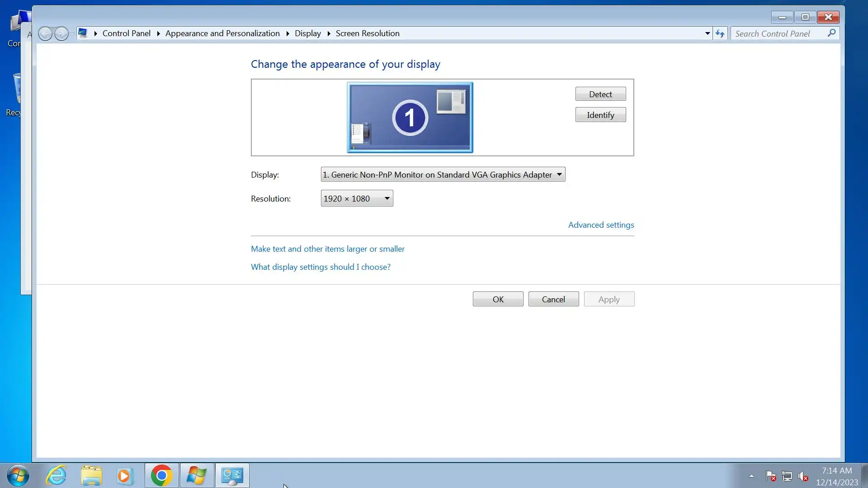Open Google Chrome from taskbar
868x488 pixels.
pyautogui.click(x=161, y=475)
